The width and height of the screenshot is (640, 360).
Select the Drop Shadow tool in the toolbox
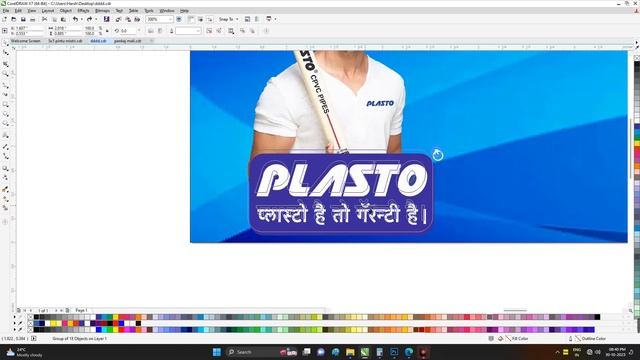[x=6, y=168]
